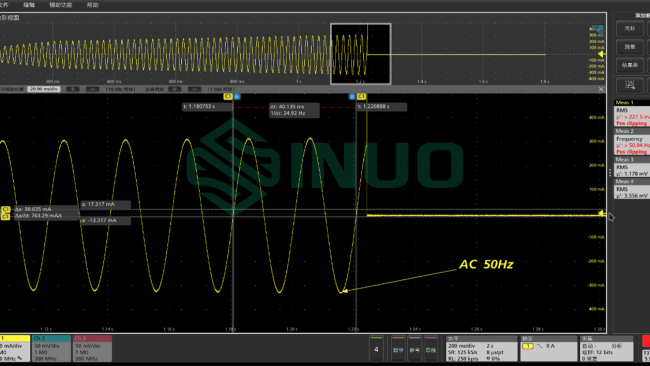Toggle Channel 1 yellow badge
Image resolution: width=650 pixels, height=366 pixels.
coord(15,348)
